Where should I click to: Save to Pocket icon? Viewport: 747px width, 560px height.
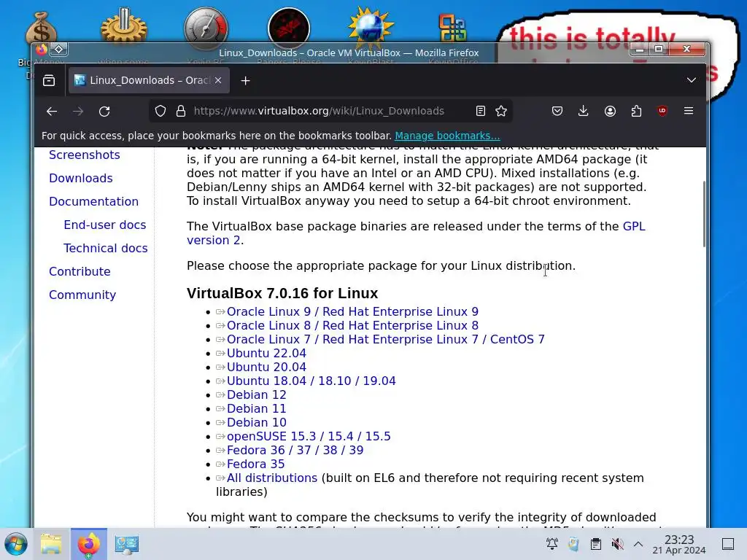point(557,111)
